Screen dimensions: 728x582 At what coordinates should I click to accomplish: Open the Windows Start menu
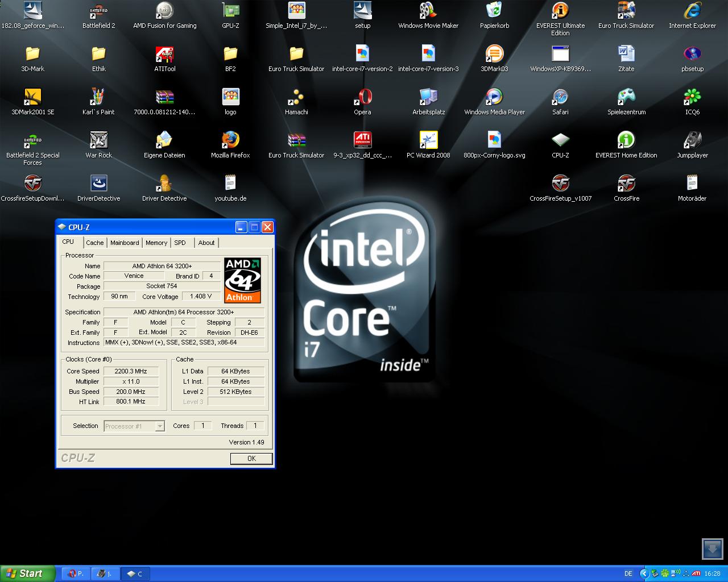click(x=27, y=573)
